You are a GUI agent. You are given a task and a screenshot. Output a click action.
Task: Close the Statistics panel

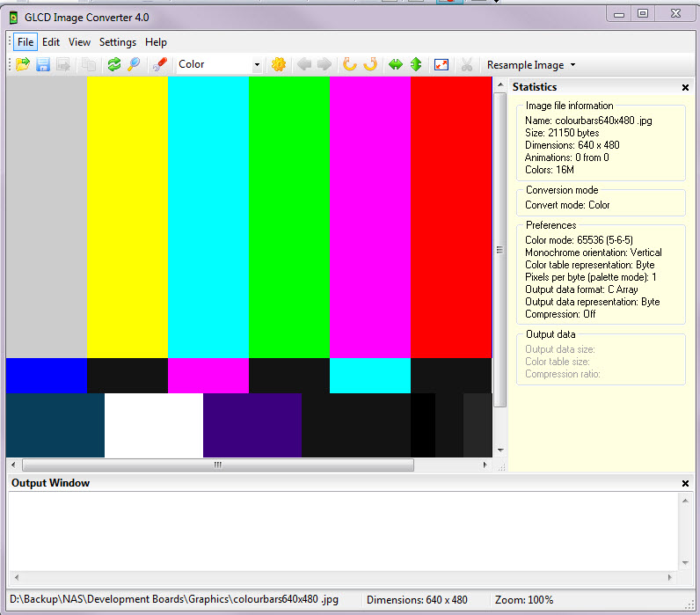(x=685, y=87)
